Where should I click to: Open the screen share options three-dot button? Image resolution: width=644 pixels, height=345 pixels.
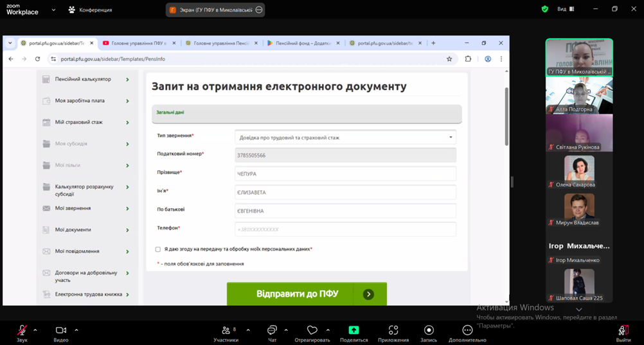pos(259,10)
